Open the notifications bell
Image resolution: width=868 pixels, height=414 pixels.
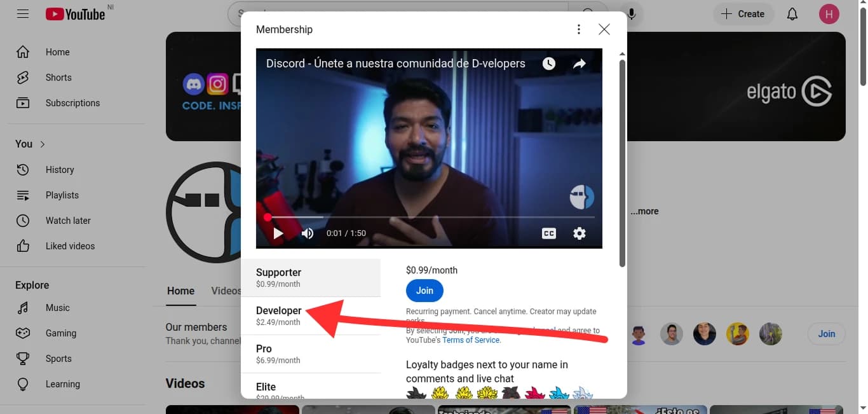click(x=792, y=14)
